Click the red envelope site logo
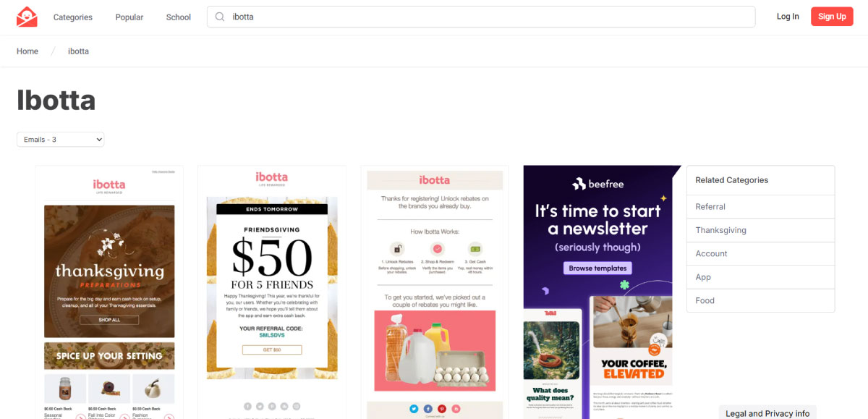Image resolution: width=868 pixels, height=419 pixels. pyautogui.click(x=27, y=17)
